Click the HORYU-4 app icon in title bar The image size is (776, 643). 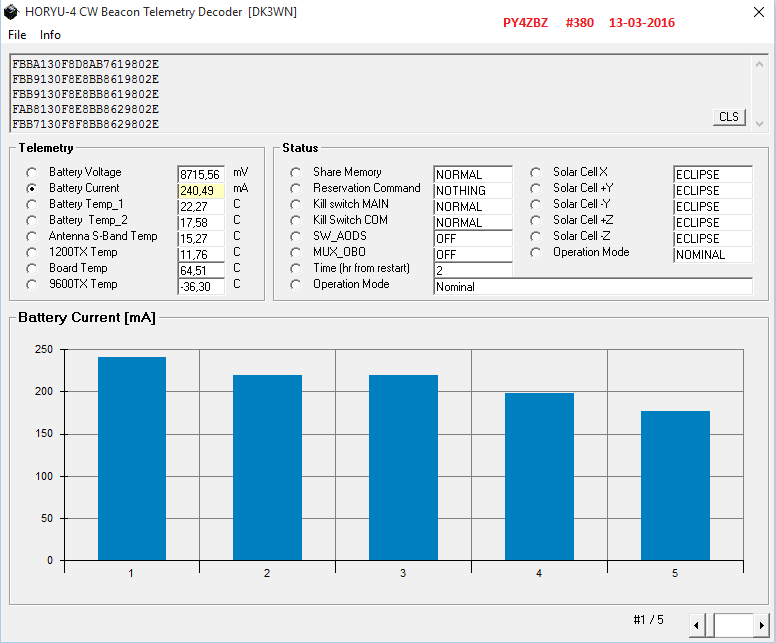tap(11, 12)
